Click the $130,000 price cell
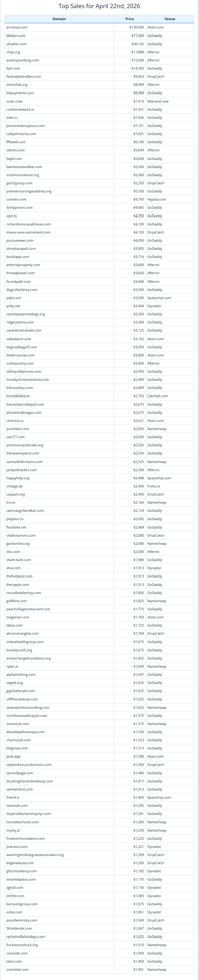199x980 pixels. (137, 27)
